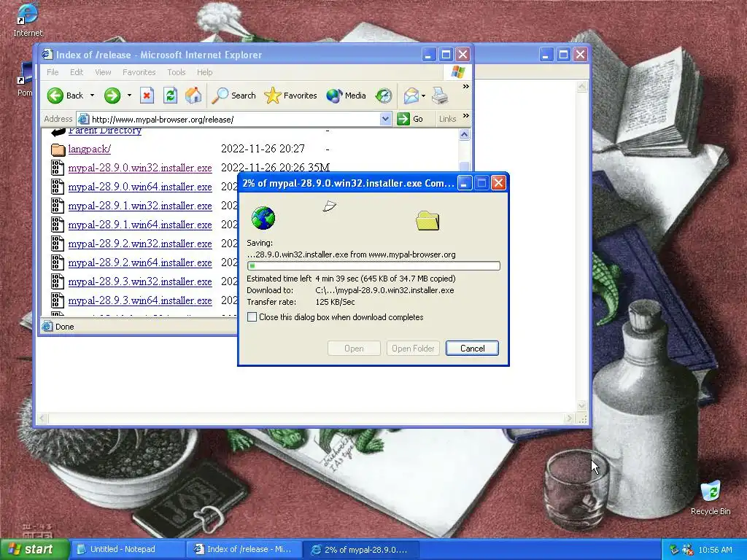The width and height of the screenshot is (747, 560).
Task: Click the langpack folder icon
Action: click(x=58, y=149)
